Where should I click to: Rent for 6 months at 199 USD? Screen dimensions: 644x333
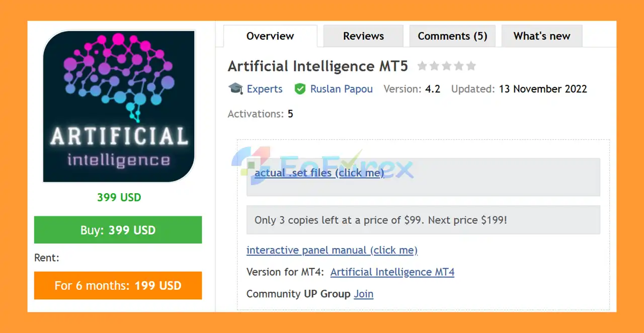[x=118, y=286]
